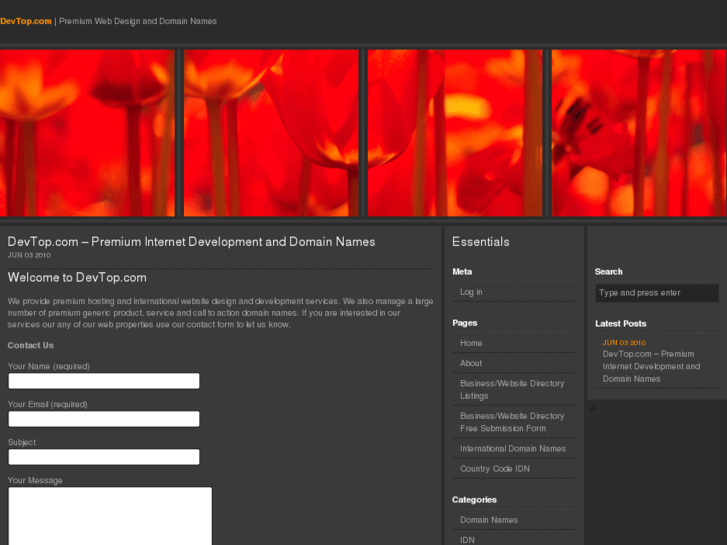The height and width of the screenshot is (545, 727).
Task: Click the 'Latest Posts' heading
Action: tap(620, 324)
